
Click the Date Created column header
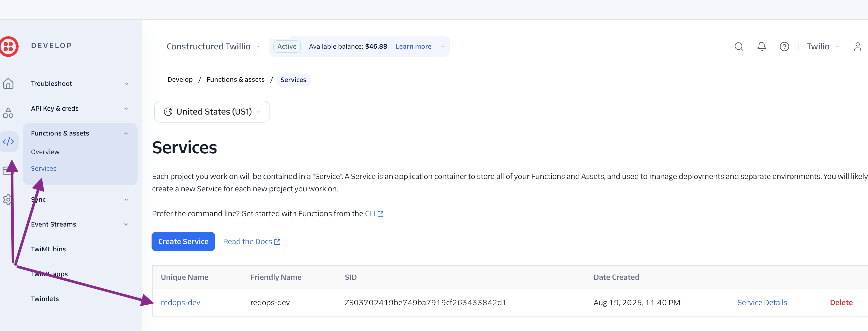[617, 277]
